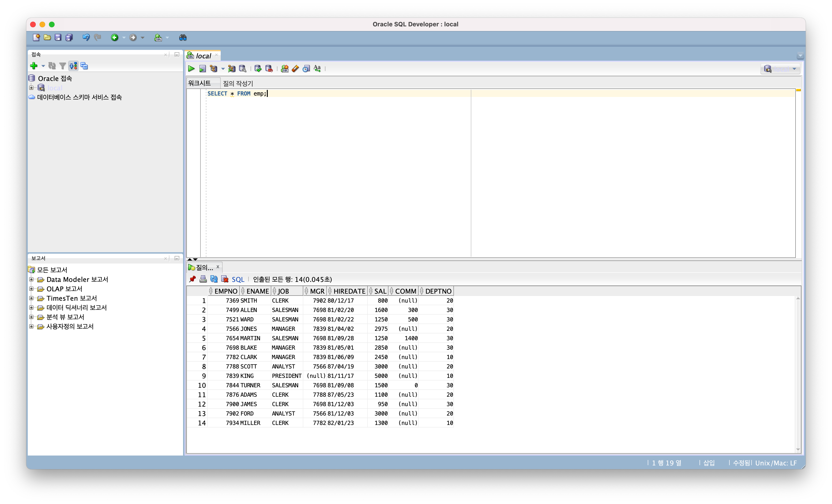Screen dimensions: 832x504
Task: Toggle the highlighted sort icon in connections toolbar
Action: 73,66
